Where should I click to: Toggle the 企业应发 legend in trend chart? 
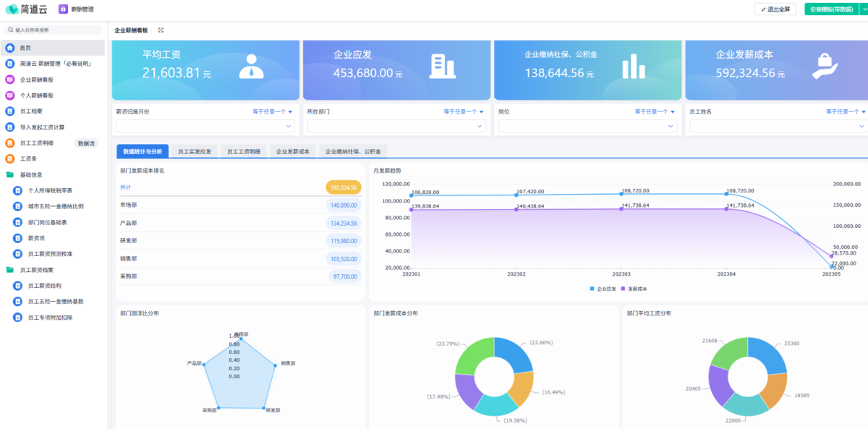(603, 289)
